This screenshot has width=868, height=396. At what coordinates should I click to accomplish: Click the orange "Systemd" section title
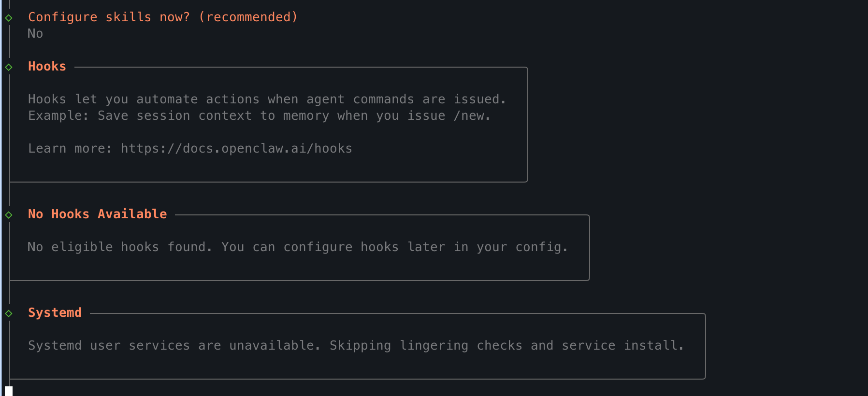tap(55, 312)
